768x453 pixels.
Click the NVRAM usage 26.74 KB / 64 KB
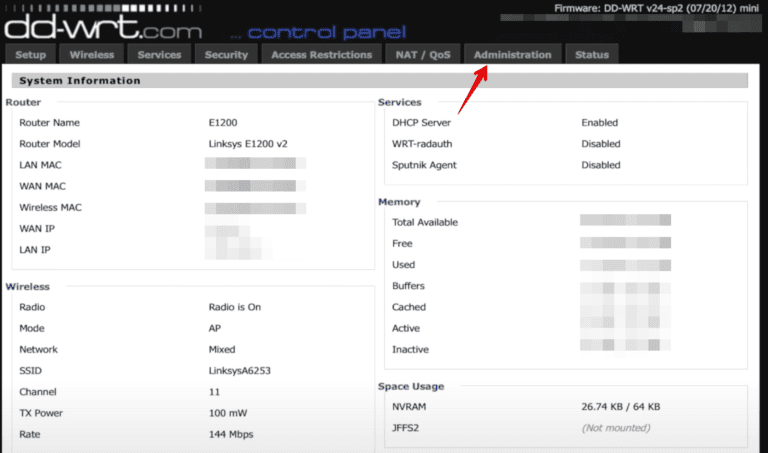[x=621, y=406]
